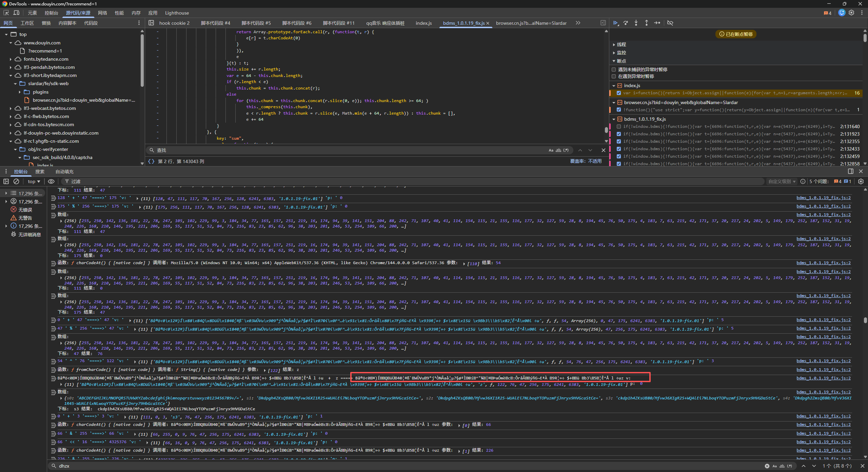This screenshot has width=868, height=472.
Task: Switch to the Lighthouse panel tab
Action: (x=177, y=13)
